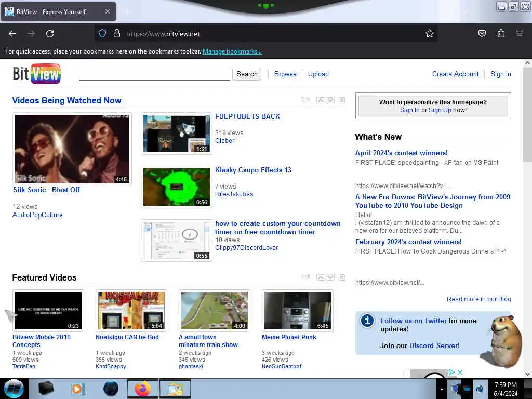This screenshot has height=399, width=532.
Task: Click the Sign In header link
Action: point(500,74)
